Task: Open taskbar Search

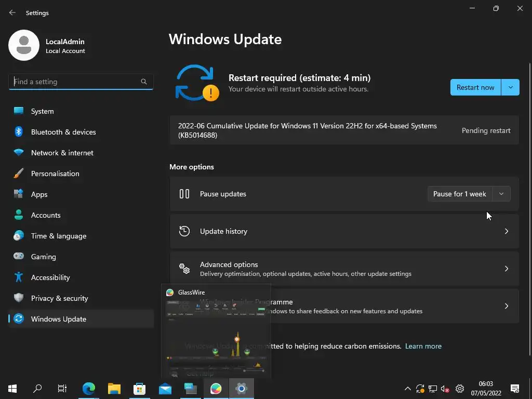Action: 37,389
